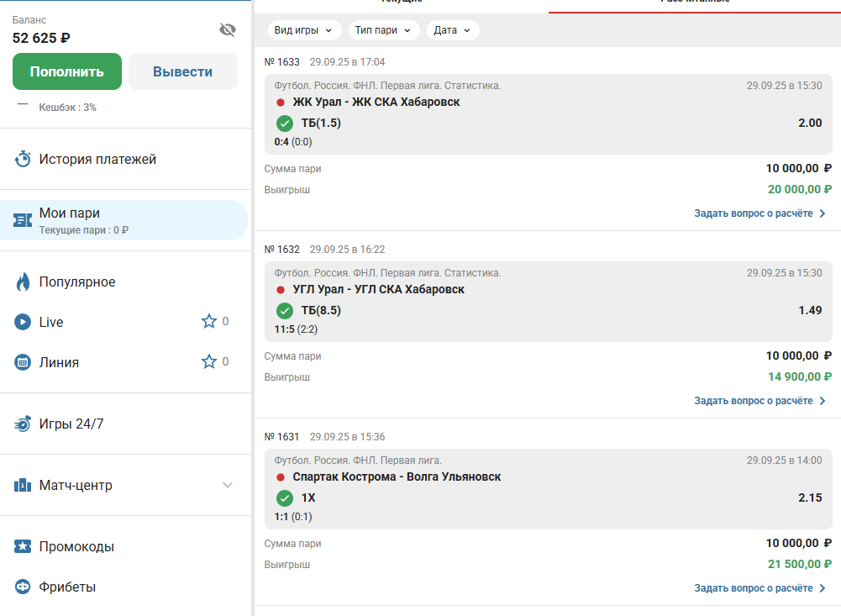Collapse the Кешбэк 3% minus icon

click(22, 105)
